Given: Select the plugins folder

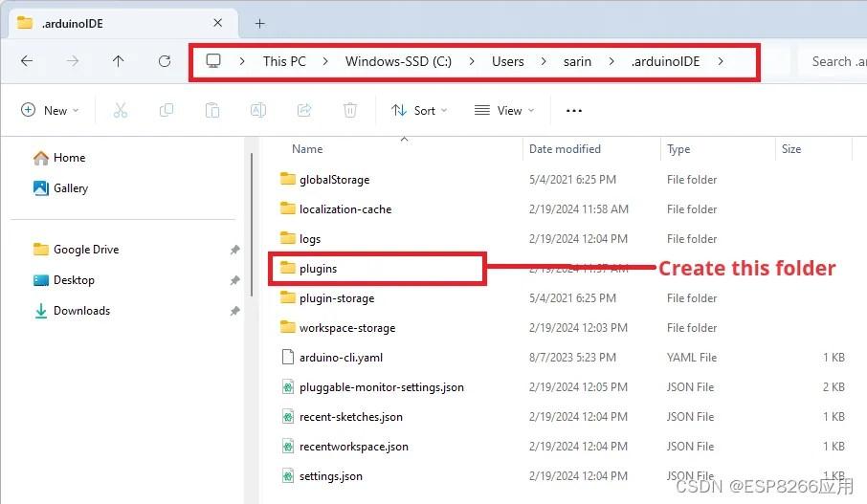Looking at the screenshot, I should point(318,269).
